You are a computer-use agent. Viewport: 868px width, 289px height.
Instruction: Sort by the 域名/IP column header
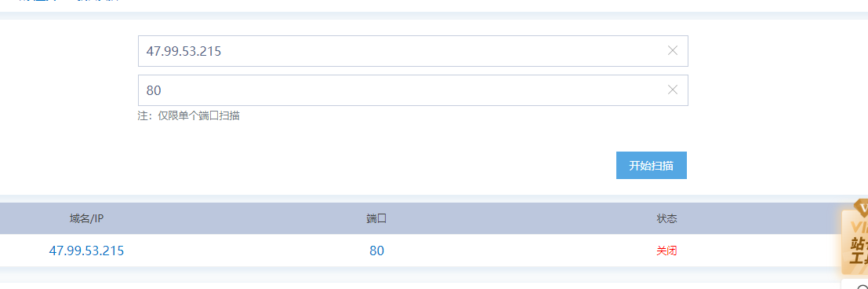(86, 218)
